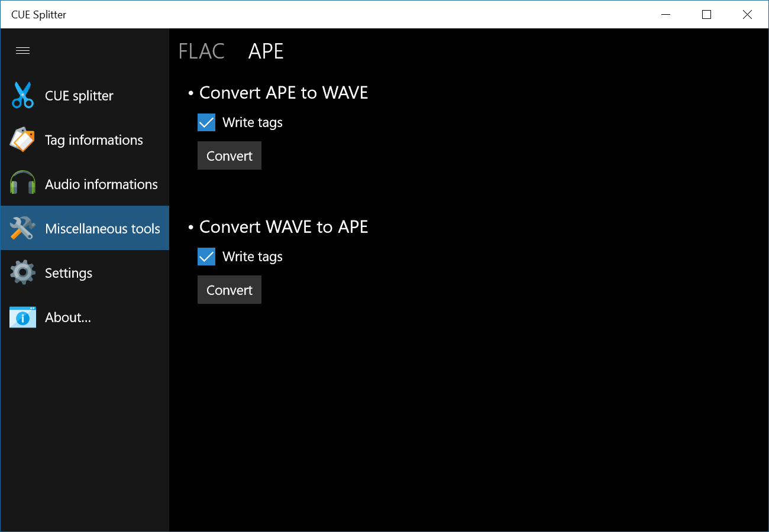Click the wrench and screwdriver tools icon
769x532 pixels.
click(22, 228)
